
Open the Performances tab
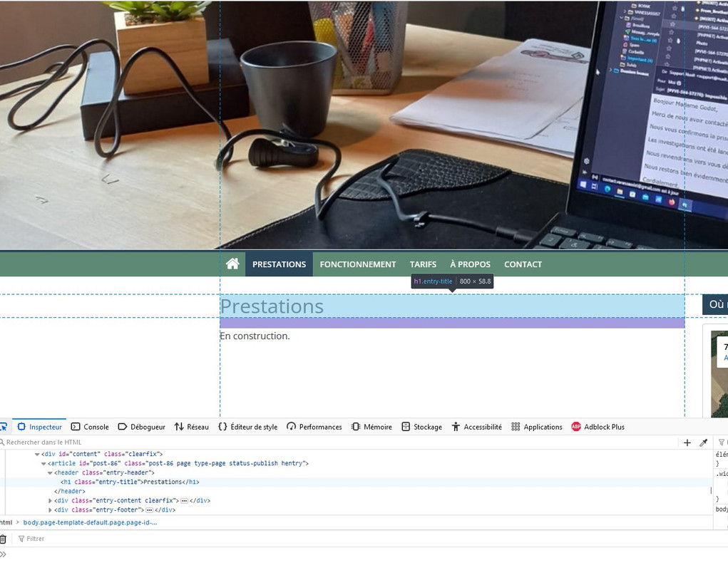tap(314, 427)
